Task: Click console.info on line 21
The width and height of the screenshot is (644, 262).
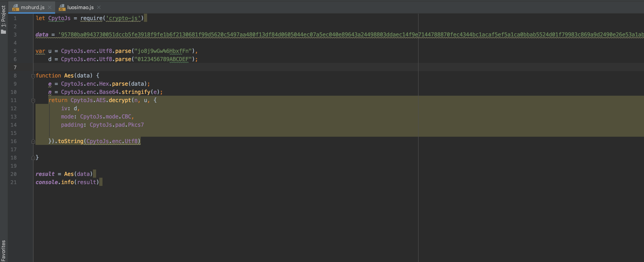Action: click(54, 182)
